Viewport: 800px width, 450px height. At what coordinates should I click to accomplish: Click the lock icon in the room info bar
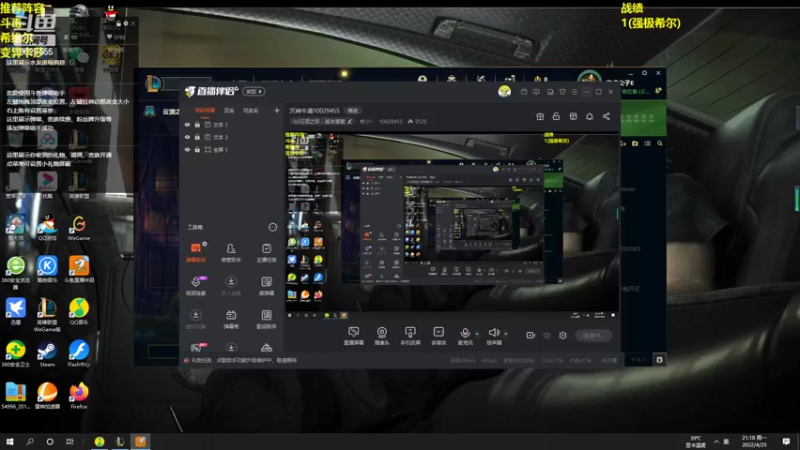pos(556,116)
